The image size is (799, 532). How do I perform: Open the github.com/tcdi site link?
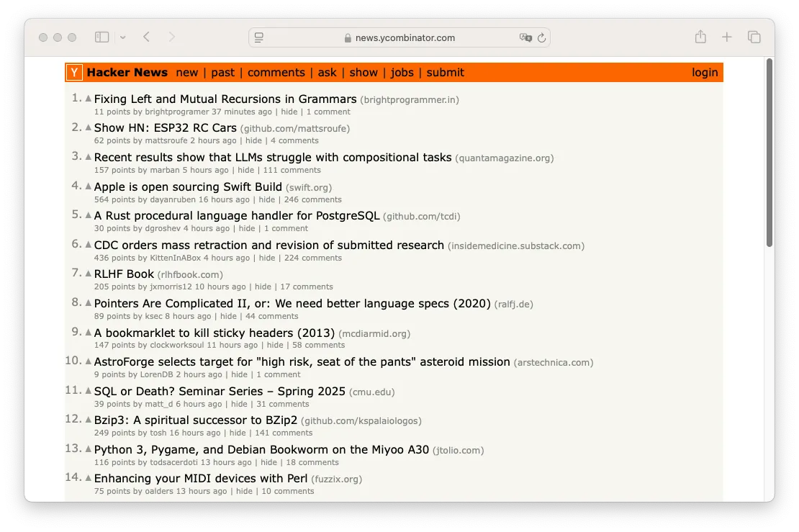421,217
